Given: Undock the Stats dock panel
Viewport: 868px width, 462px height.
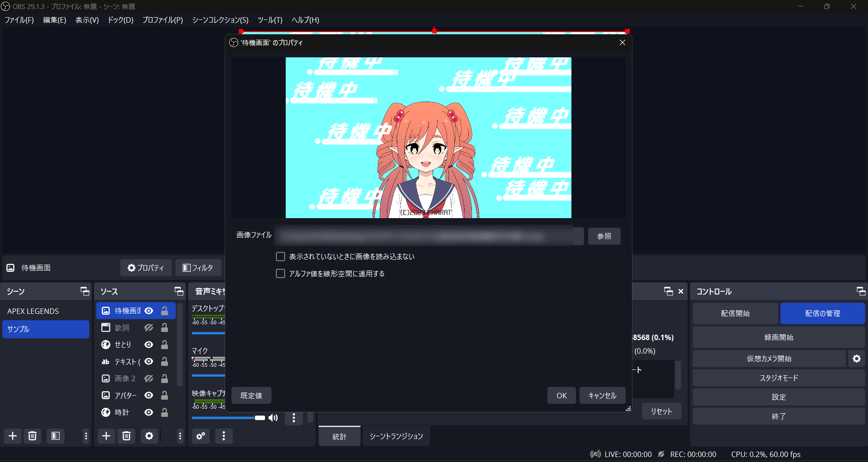Looking at the screenshot, I should tap(669, 291).
